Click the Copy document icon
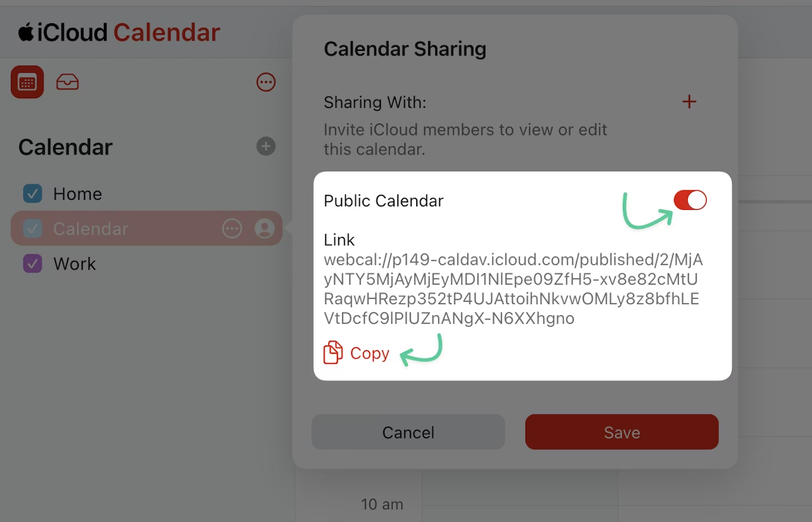The width and height of the screenshot is (812, 522). coord(333,353)
